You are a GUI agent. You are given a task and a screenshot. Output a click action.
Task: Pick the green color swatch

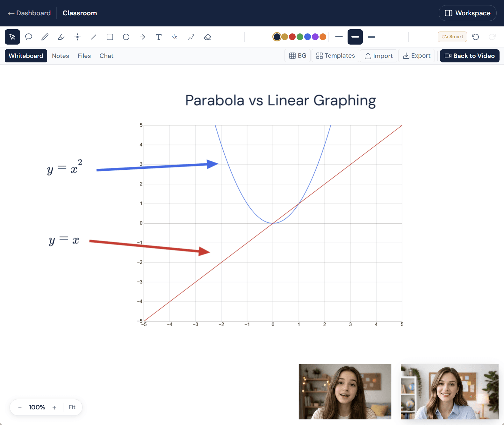click(x=300, y=37)
